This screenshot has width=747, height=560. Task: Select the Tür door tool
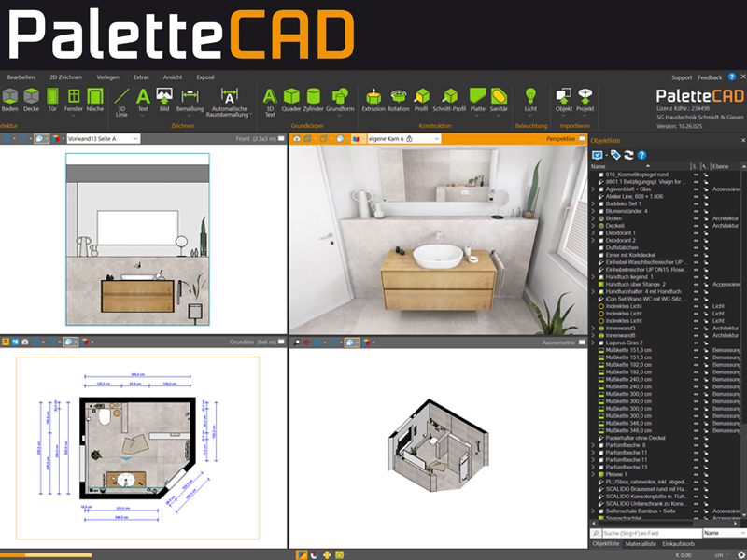click(51, 100)
